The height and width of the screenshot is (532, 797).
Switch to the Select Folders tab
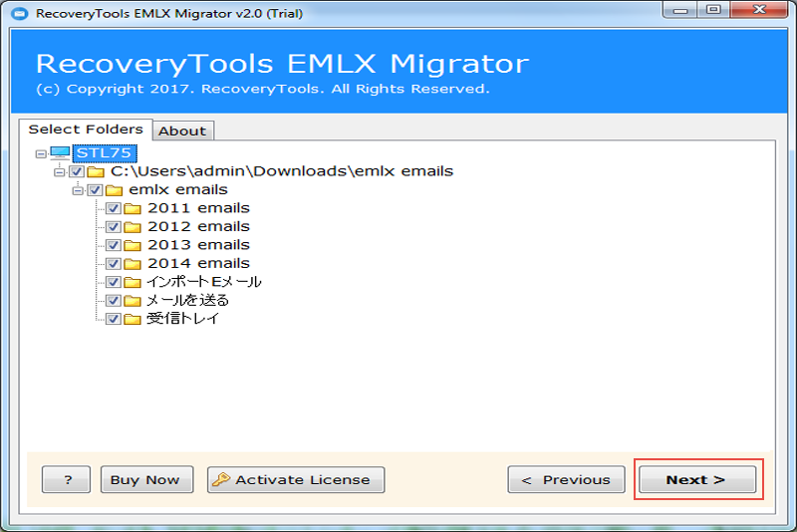(86, 130)
